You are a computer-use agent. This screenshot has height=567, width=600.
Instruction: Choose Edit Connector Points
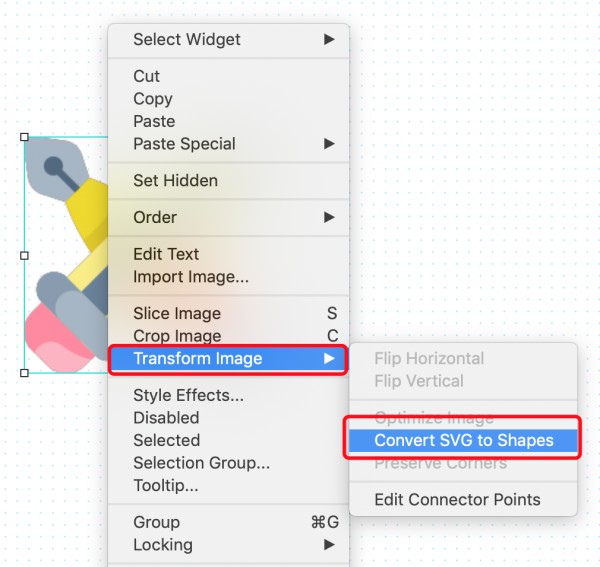(x=463, y=500)
